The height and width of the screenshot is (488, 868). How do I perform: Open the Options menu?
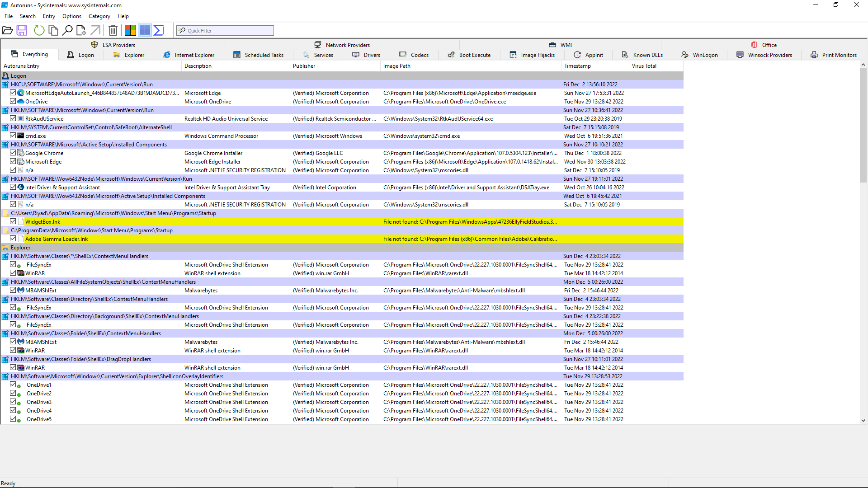pyautogui.click(x=72, y=16)
